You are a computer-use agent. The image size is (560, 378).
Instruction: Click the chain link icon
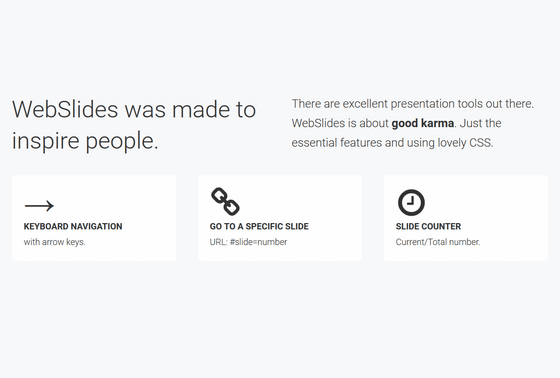click(225, 202)
